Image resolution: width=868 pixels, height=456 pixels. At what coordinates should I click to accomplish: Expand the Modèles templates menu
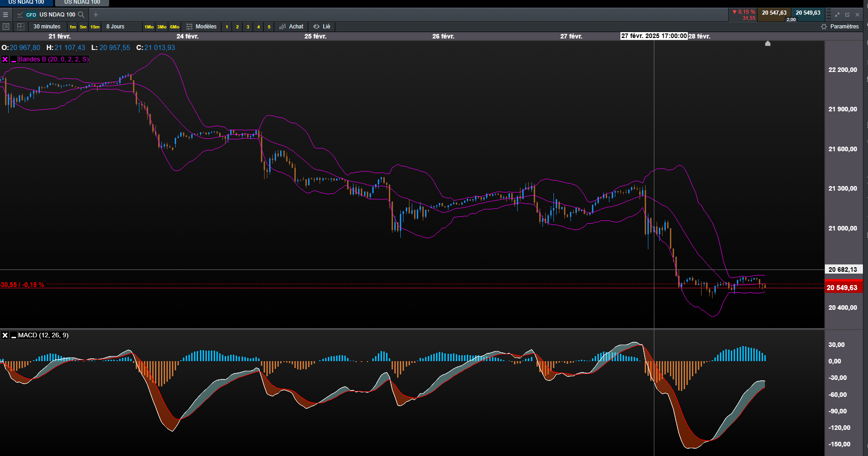point(201,27)
